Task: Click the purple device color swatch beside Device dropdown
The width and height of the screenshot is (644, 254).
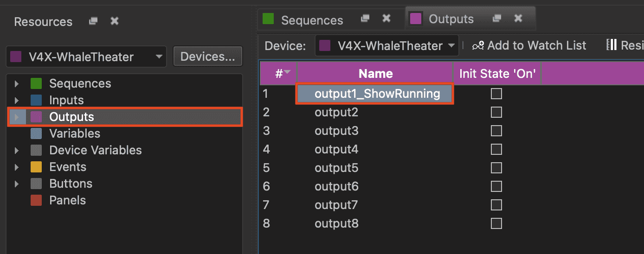Action: tap(325, 45)
